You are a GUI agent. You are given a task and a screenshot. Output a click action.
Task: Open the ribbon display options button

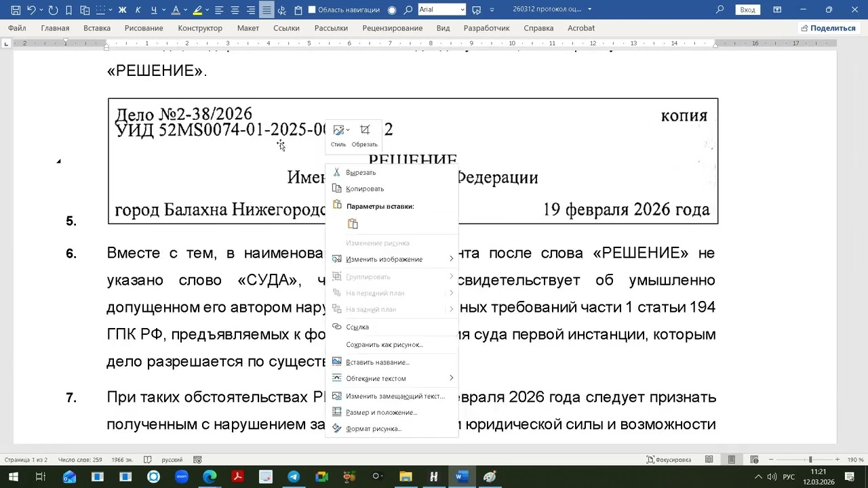(777, 9)
